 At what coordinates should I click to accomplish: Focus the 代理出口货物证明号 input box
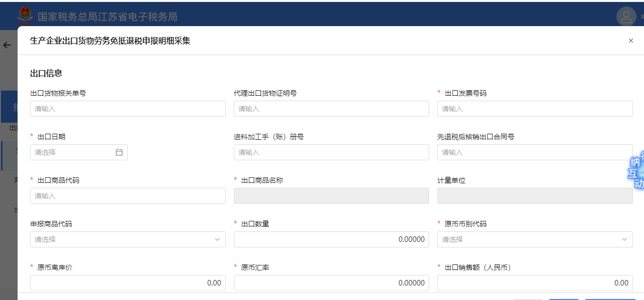331,109
